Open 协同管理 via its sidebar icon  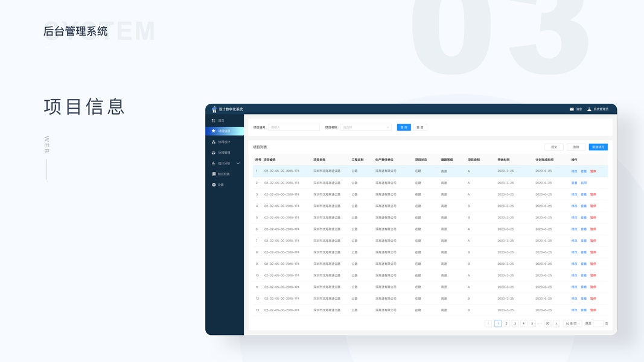[x=213, y=153]
